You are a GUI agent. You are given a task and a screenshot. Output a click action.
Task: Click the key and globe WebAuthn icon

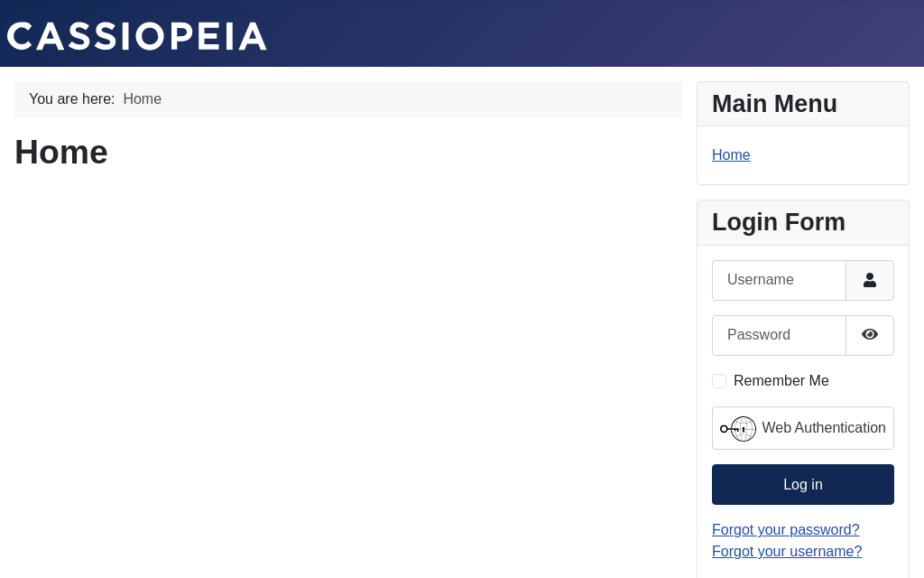tap(738, 429)
